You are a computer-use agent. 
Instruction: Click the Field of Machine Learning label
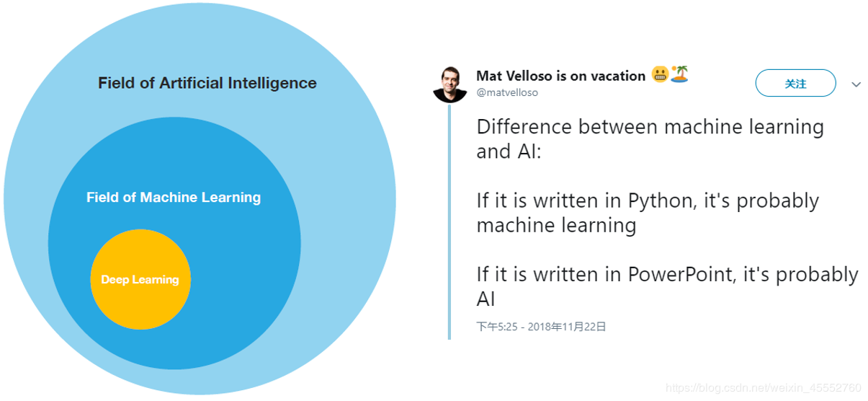pos(174,197)
